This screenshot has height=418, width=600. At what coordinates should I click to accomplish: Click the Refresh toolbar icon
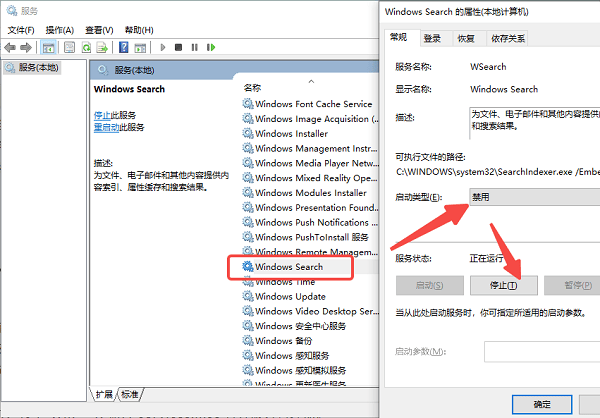tap(86, 47)
